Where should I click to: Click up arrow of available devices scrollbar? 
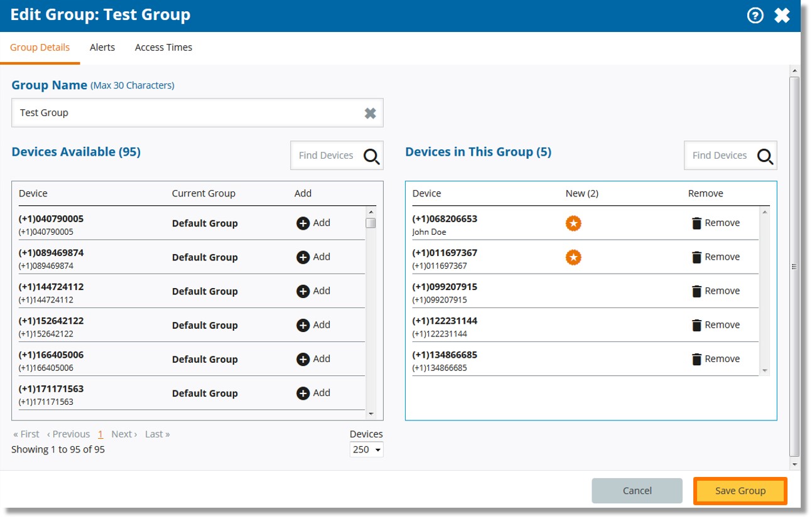coord(371,212)
